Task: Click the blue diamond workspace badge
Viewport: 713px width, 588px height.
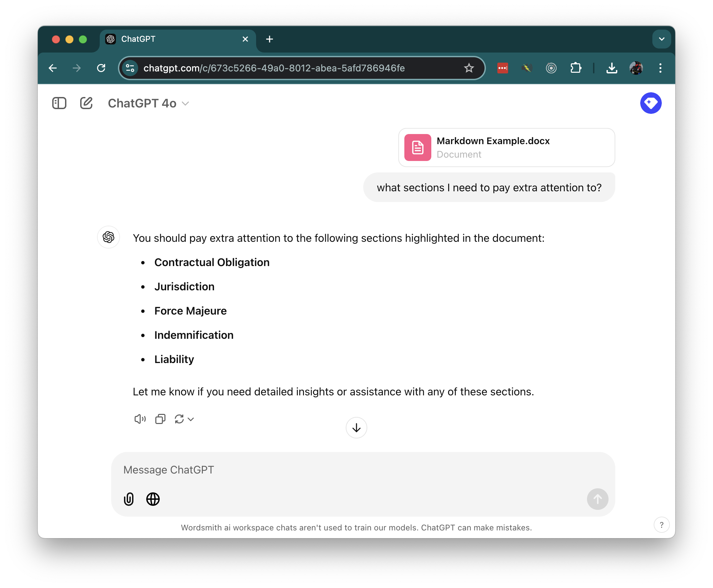Action: (x=651, y=103)
